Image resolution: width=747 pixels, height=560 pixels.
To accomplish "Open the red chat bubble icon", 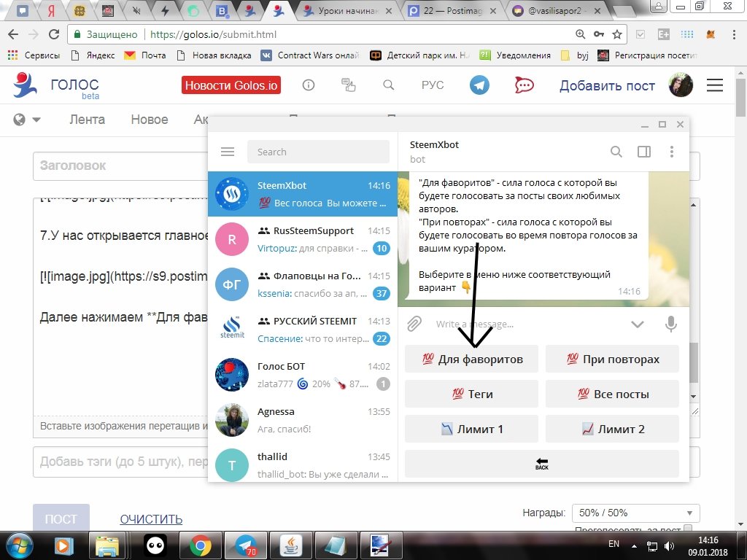I will pos(524,85).
